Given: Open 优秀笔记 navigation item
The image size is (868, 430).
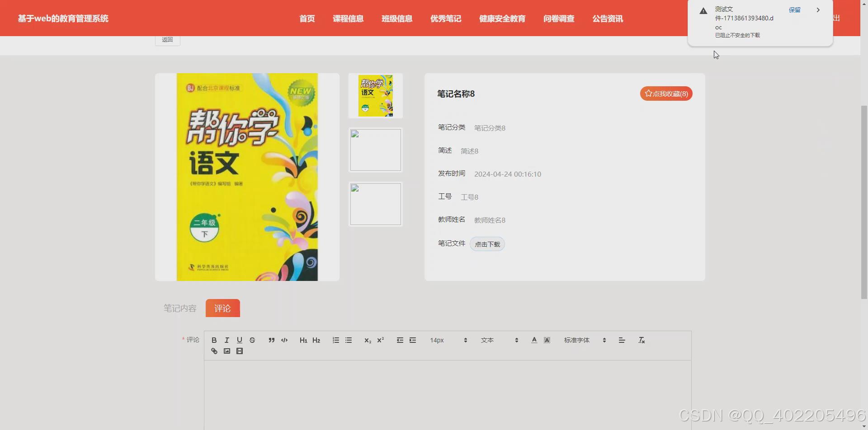Looking at the screenshot, I should coord(446,19).
